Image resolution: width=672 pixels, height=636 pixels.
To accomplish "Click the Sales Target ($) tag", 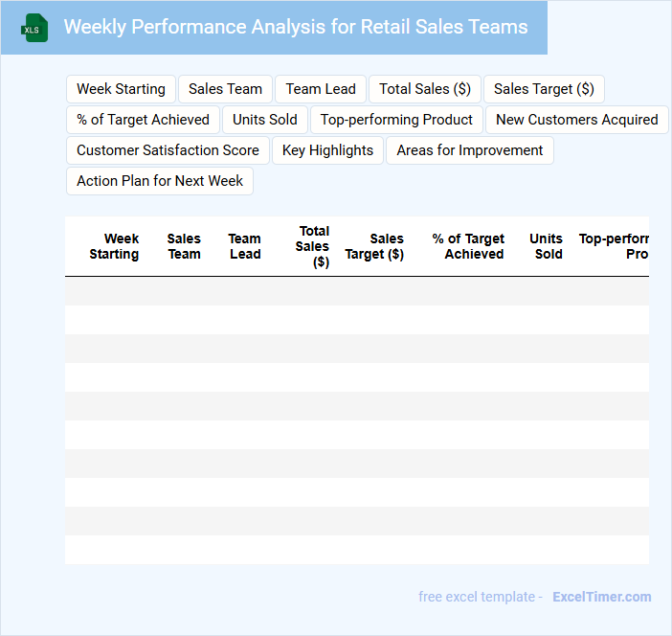I will click(x=544, y=89).
